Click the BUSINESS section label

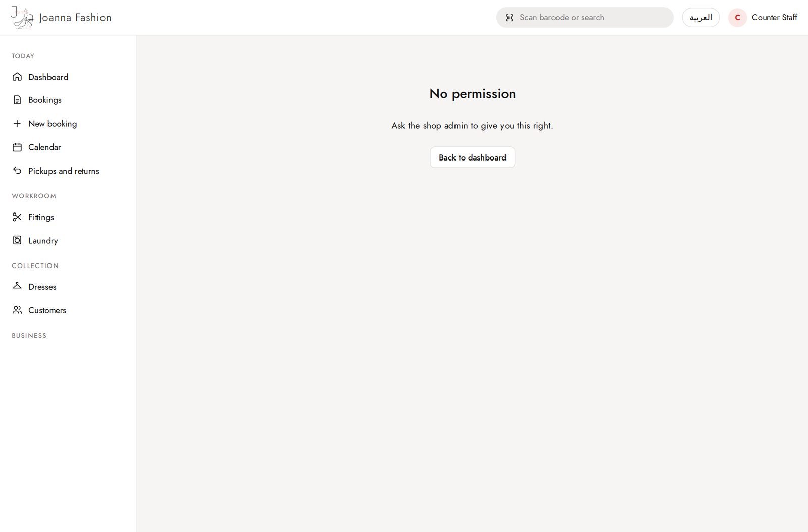click(29, 335)
